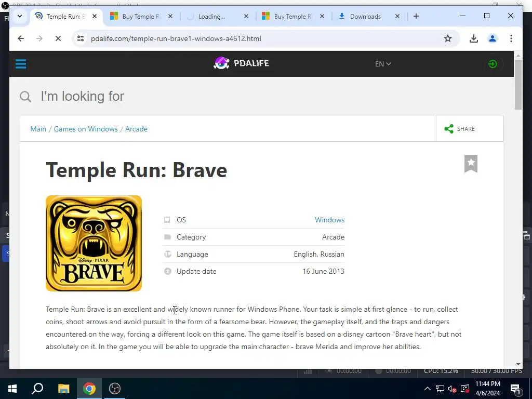The width and height of the screenshot is (532, 399).
Task: Open site information icon in address bar
Action: (81, 38)
